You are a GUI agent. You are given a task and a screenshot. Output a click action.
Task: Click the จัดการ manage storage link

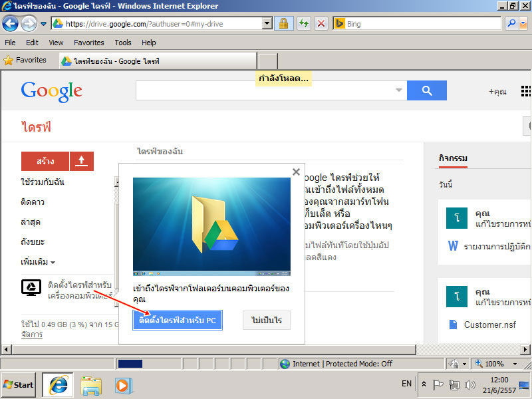(32, 334)
